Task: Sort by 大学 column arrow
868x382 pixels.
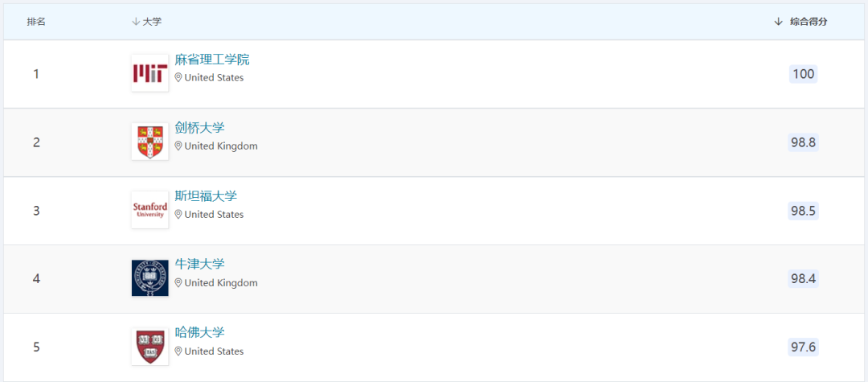Action: [136, 22]
